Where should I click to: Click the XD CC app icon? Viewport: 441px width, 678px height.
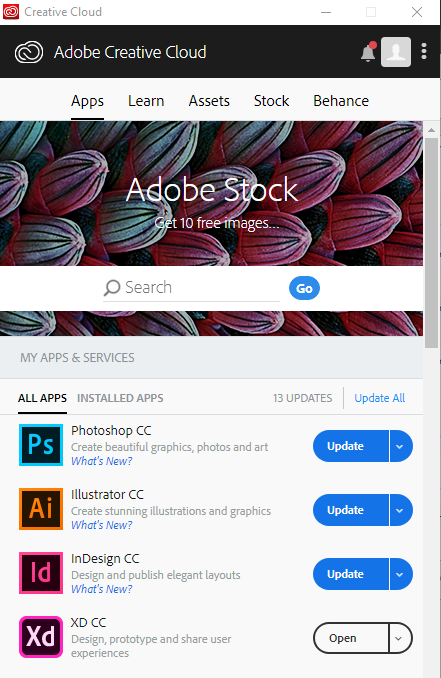[x=41, y=637]
